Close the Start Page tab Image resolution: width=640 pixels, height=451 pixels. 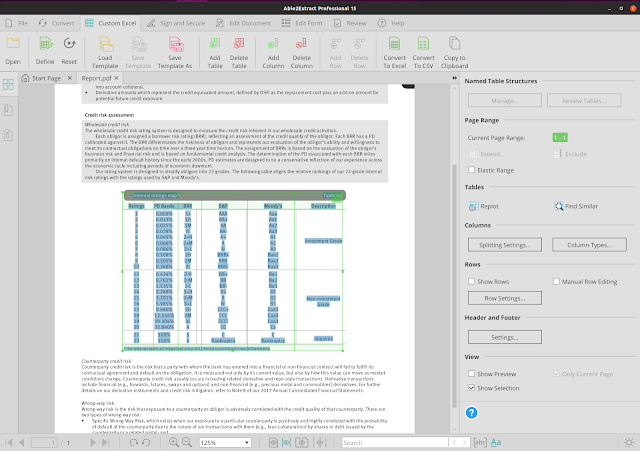(70, 78)
